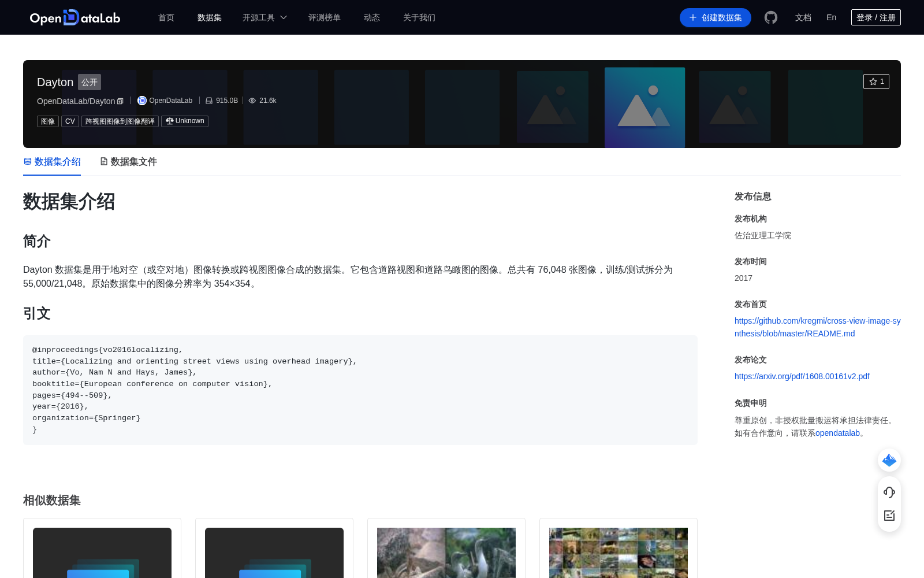The height and width of the screenshot is (578, 924).
Task: Click the eye view-count icon
Action: point(252,101)
